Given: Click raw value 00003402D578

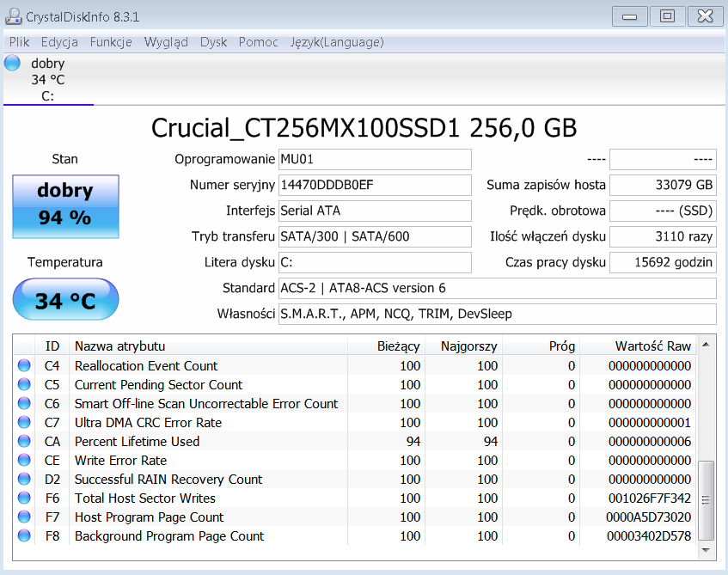Looking at the screenshot, I should [649, 536].
